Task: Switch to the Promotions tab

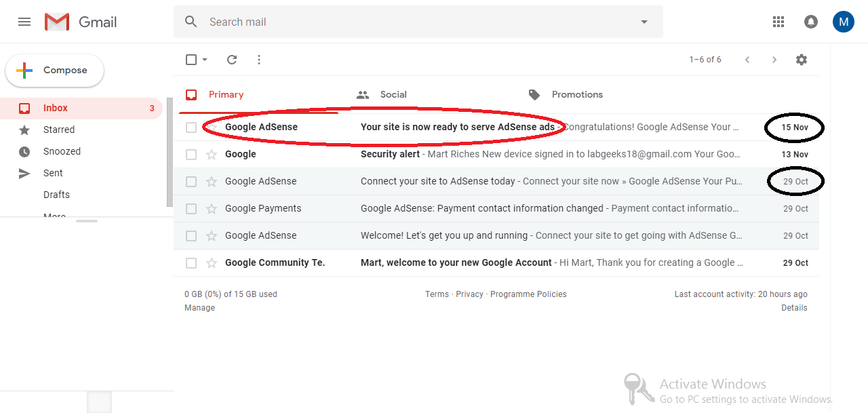Action: tap(576, 95)
